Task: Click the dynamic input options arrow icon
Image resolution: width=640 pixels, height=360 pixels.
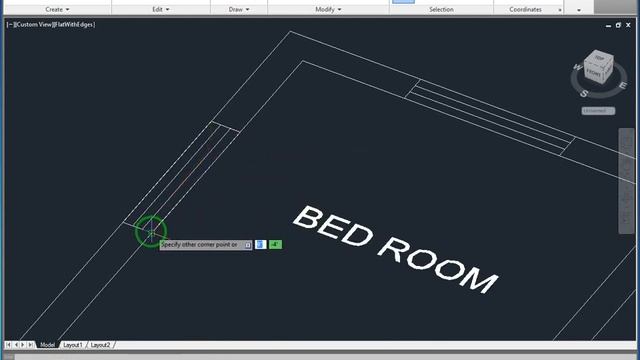Action: pyautogui.click(x=247, y=245)
